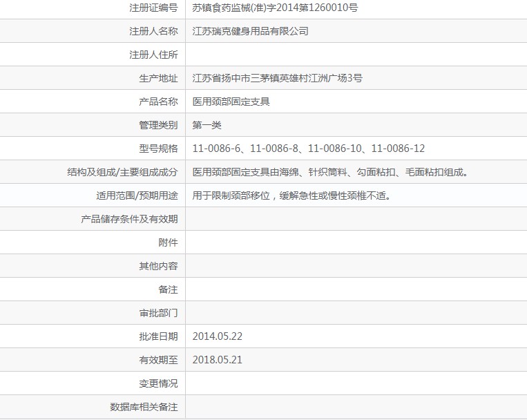Image resolution: width=527 pixels, height=420 pixels.
Task: Click the label 注册证编号
Action: [153, 8]
